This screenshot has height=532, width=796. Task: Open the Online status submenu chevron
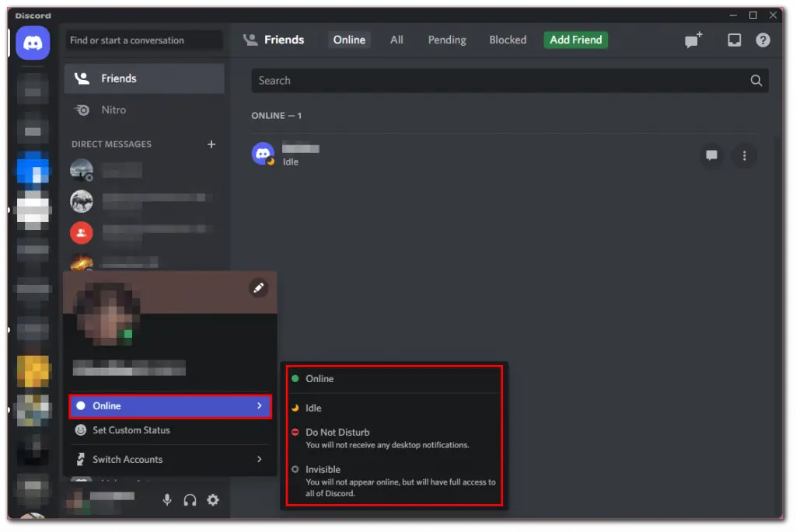pyautogui.click(x=260, y=405)
